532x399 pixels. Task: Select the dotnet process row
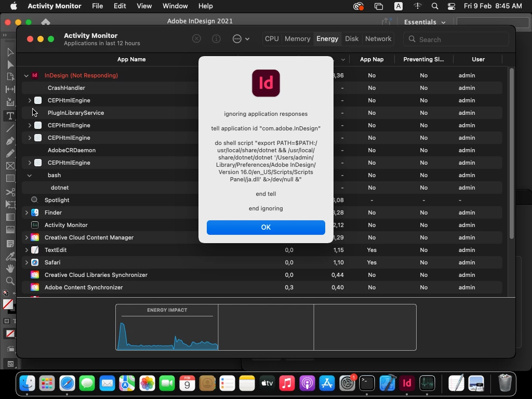click(x=262, y=188)
